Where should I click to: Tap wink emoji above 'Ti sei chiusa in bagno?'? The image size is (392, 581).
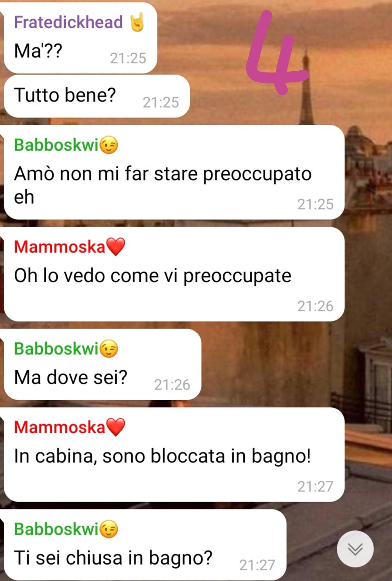(x=109, y=529)
